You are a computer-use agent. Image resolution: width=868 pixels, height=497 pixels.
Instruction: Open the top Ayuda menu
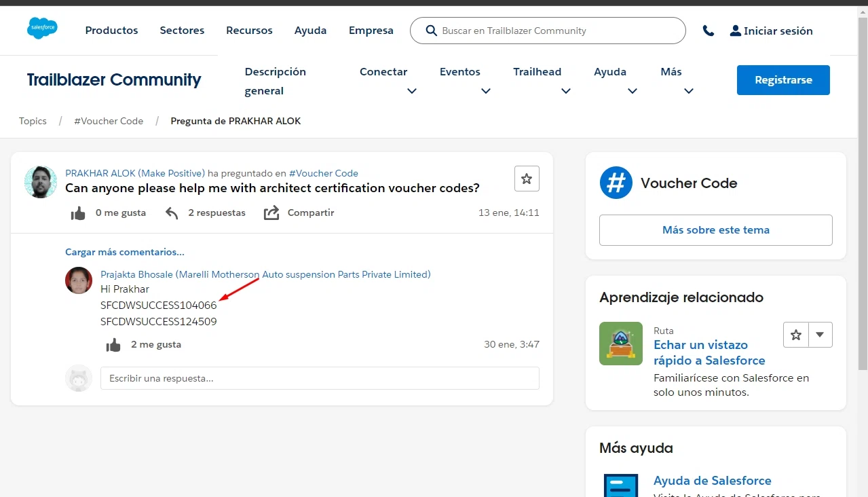pyautogui.click(x=310, y=31)
